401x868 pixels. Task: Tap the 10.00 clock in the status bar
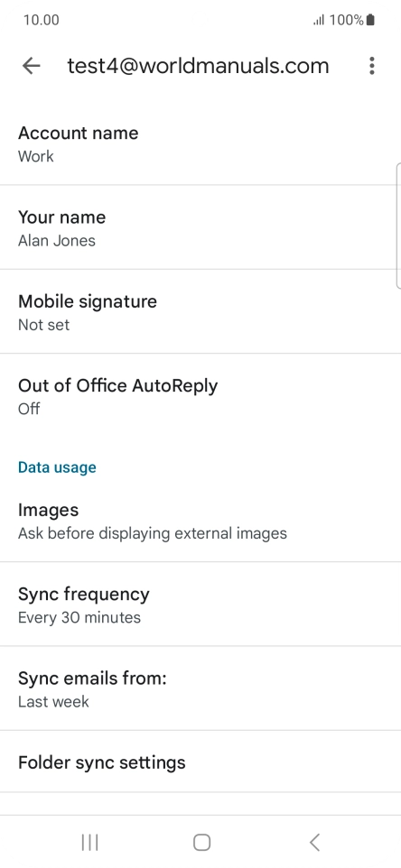[41, 21]
